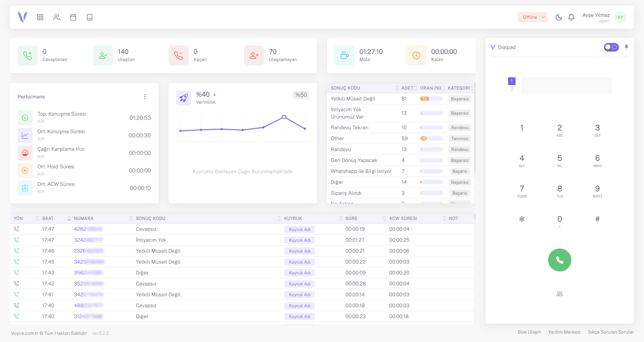
Task: Click the Kalan clock icon
Action: point(416,55)
